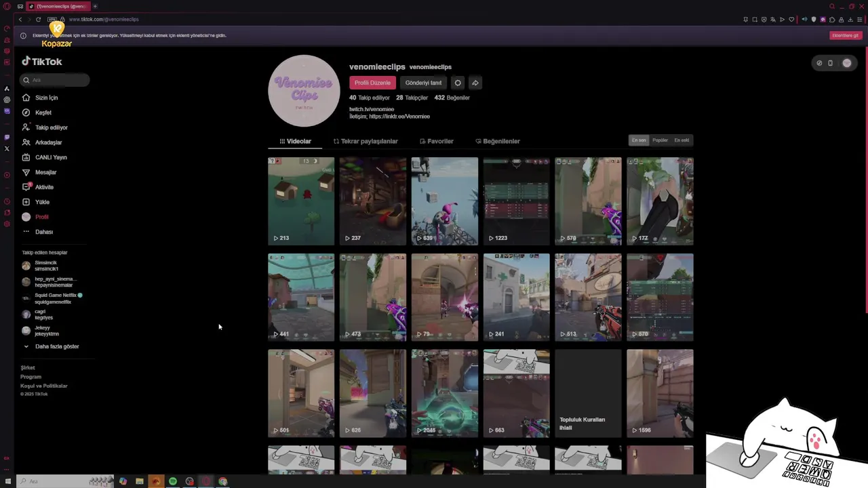Image resolution: width=868 pixels, height=488 pixels.
Task: Open Opera GX logo menu
Action: pos(7,6)
